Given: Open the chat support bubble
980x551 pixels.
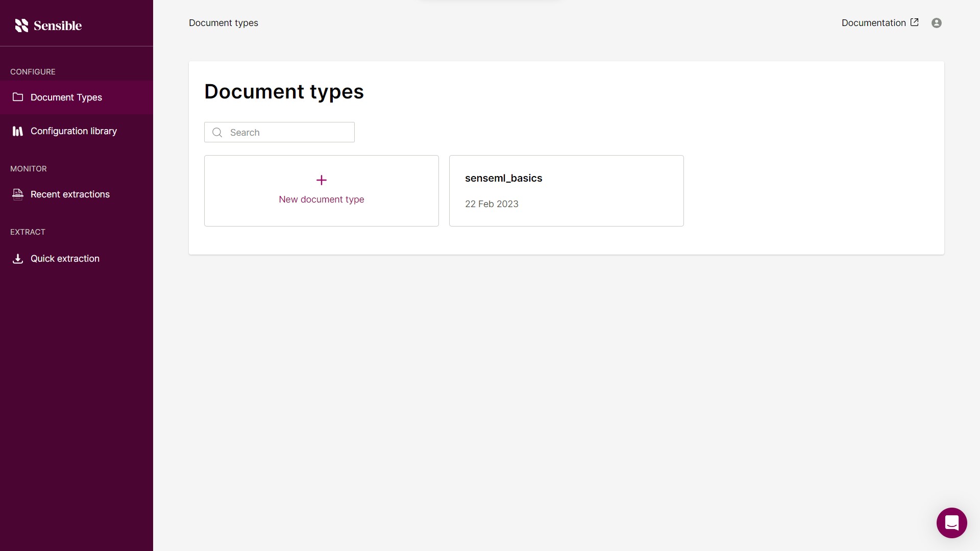Looking at the screenshot, I should [x=951, y=522].
